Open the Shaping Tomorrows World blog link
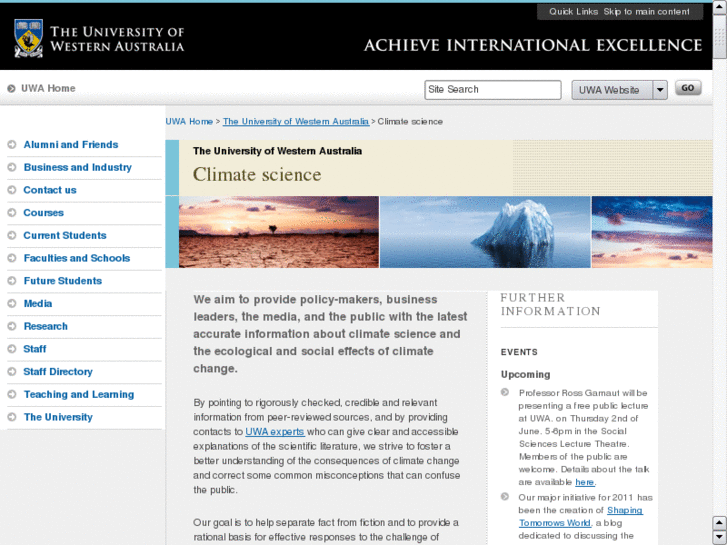 point(580,517)
